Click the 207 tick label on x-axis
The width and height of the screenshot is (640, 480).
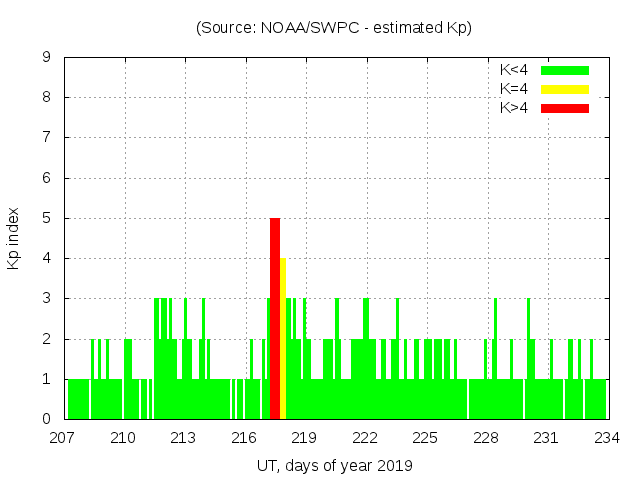[x=63, y=438]
